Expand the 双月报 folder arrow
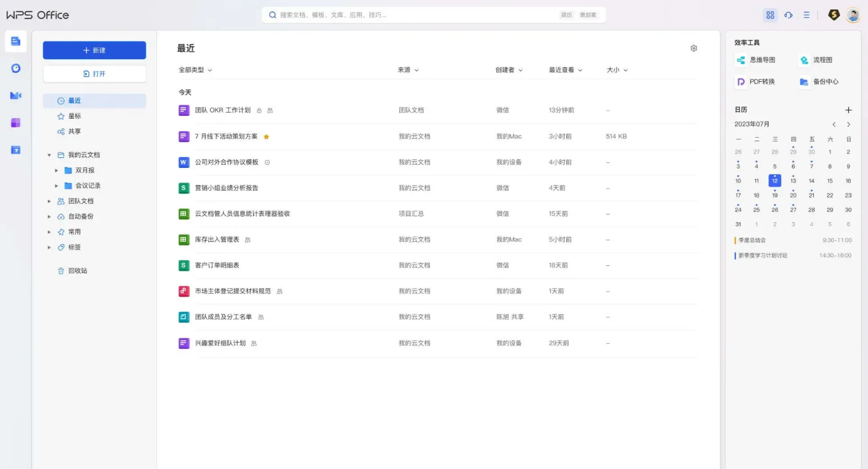The image size is (868, 469). tap(57, 171)
